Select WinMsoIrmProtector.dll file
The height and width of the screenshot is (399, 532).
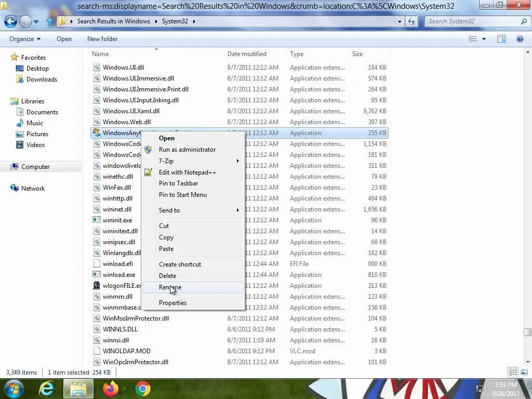click(x=136, y=318)
